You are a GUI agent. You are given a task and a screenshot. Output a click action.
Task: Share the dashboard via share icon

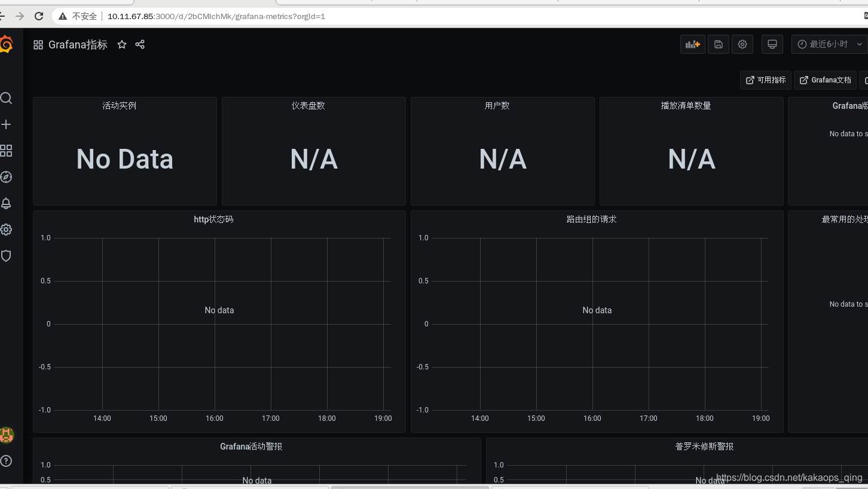point(140,44)
